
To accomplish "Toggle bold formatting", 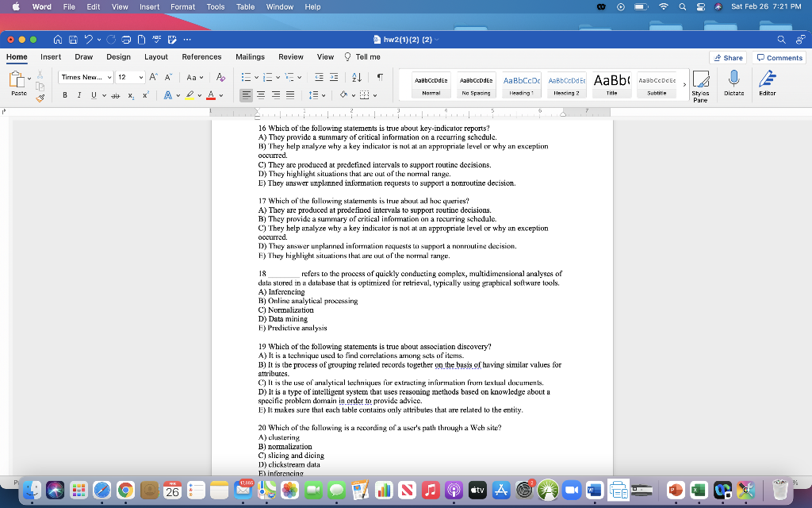I will point(65,96).
